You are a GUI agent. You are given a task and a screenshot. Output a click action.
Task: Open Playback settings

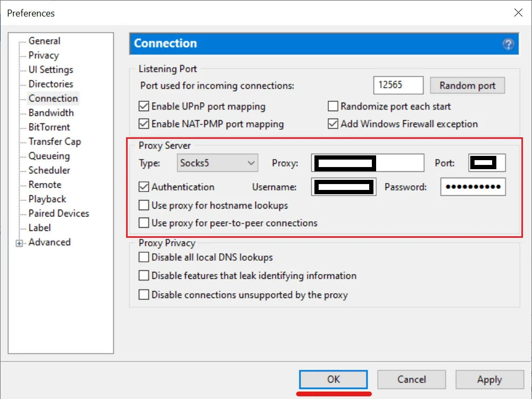pyautogui.click(x=47, y=199)
